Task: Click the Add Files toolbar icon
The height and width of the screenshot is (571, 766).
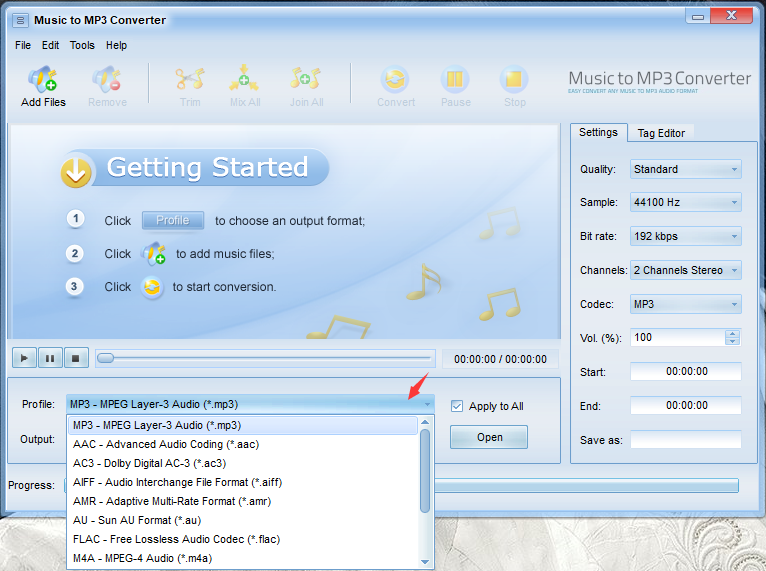Action: [43, 79]
